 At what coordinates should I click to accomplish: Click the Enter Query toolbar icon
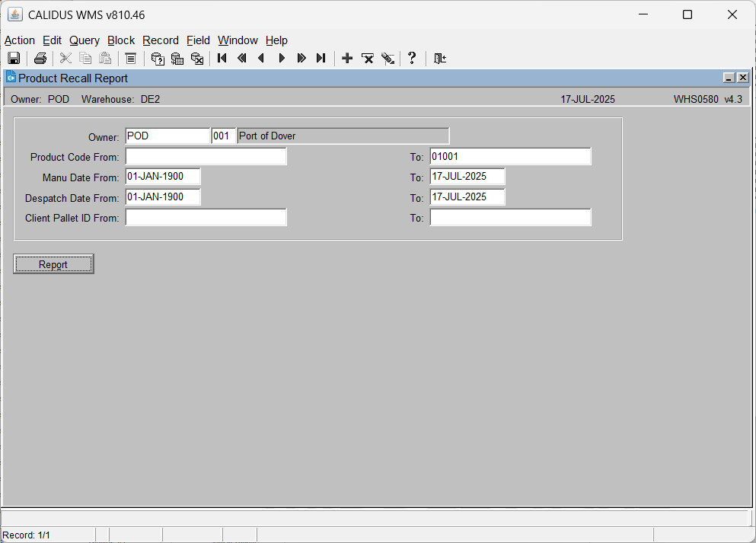[158, 59]
